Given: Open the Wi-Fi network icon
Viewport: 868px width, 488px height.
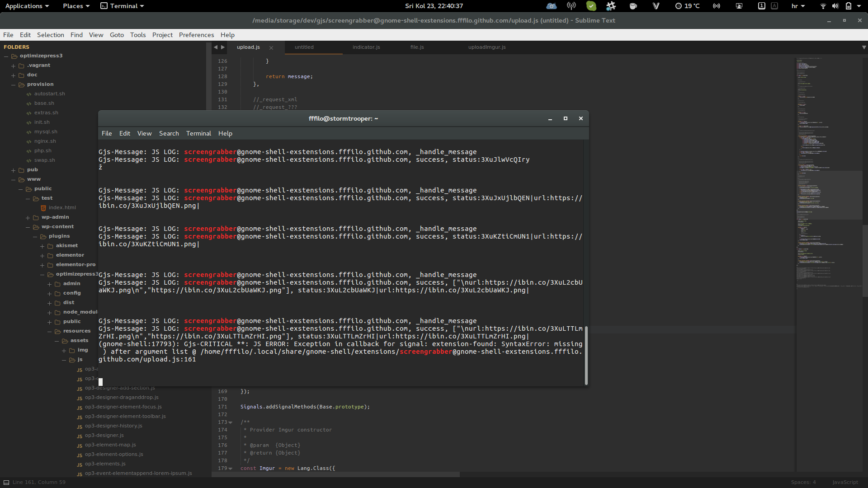Looking at the screenshot, I should pyautogui.click(x=823, y=6).
